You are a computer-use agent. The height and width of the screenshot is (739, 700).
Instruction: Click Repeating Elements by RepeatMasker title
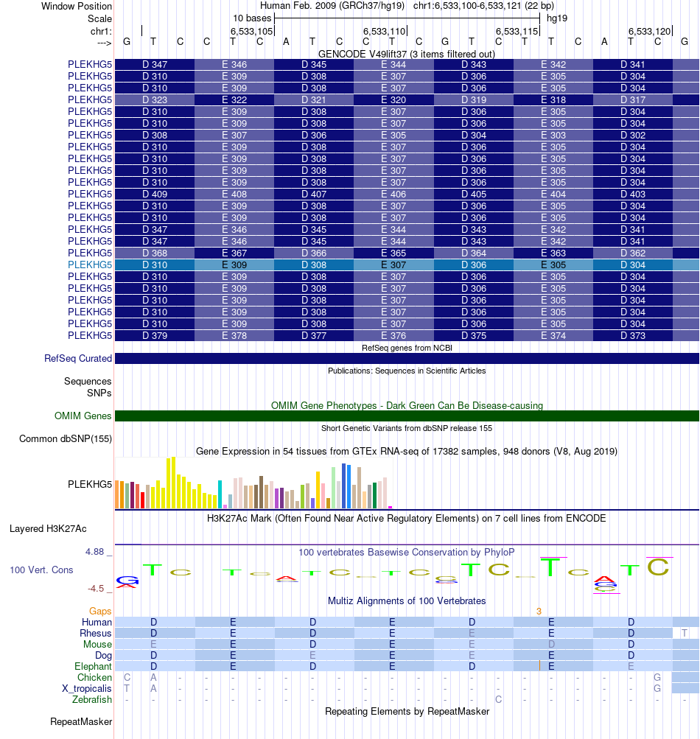point(407,711)
